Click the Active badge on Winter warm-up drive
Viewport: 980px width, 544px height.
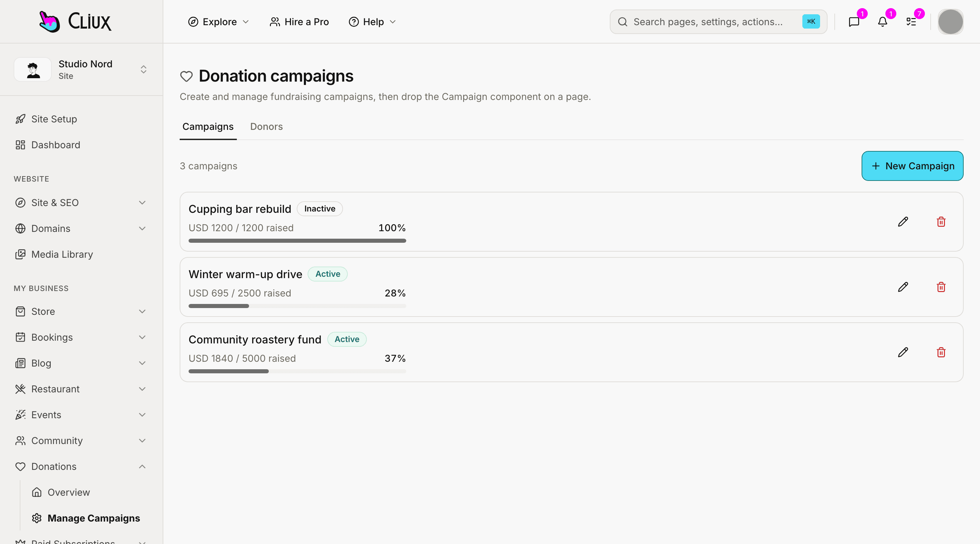click(328, 274)
